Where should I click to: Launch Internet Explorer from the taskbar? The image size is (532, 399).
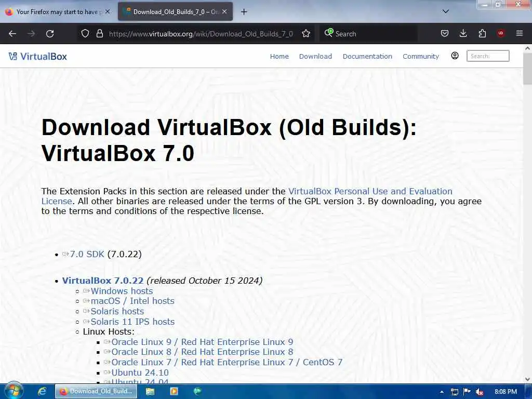click(x=42, y=391)
